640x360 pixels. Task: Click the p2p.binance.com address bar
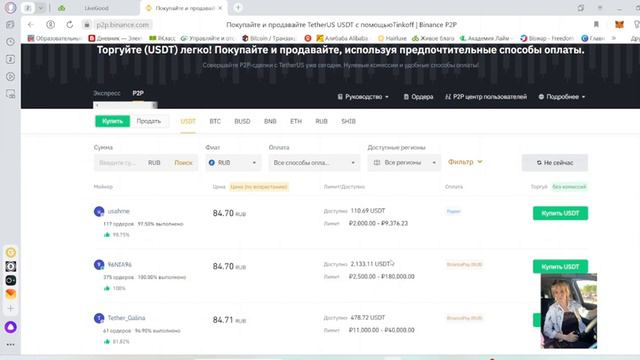pos(122,25)
